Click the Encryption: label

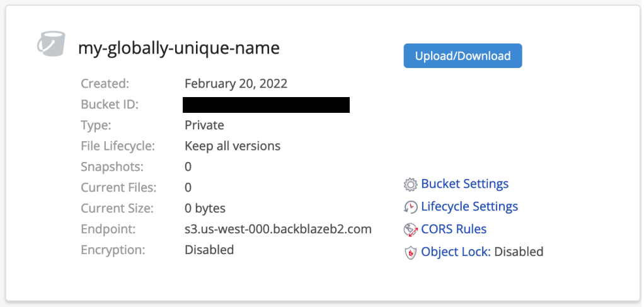[x=113, y=250]
